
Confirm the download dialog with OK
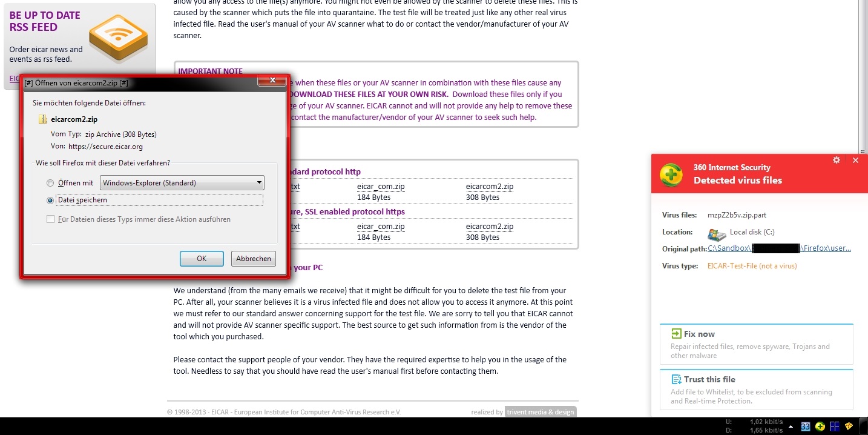click(x=202, y=259)
